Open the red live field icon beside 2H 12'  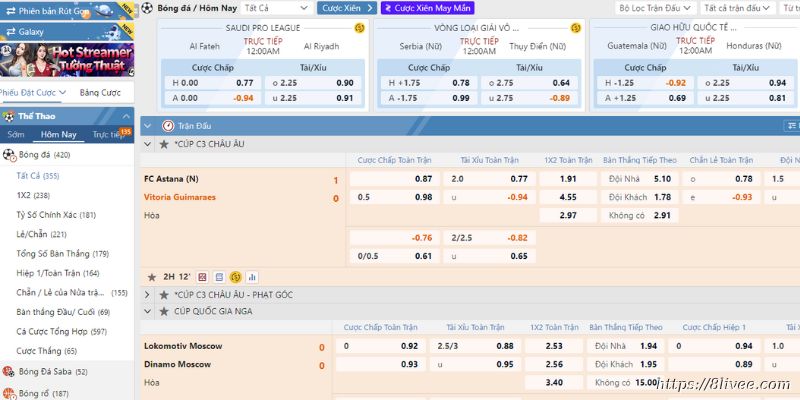[x=203, y=276]
